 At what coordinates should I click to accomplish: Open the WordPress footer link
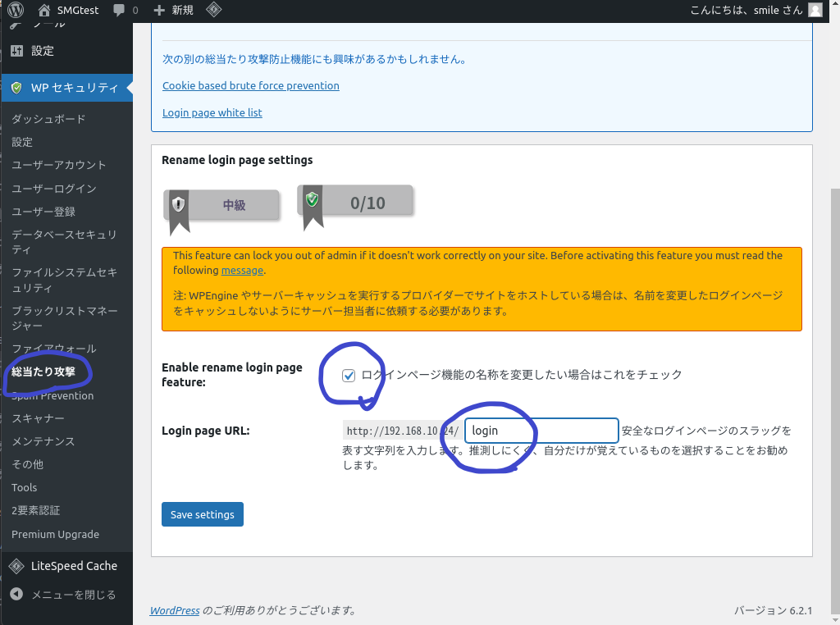[175, 610]
